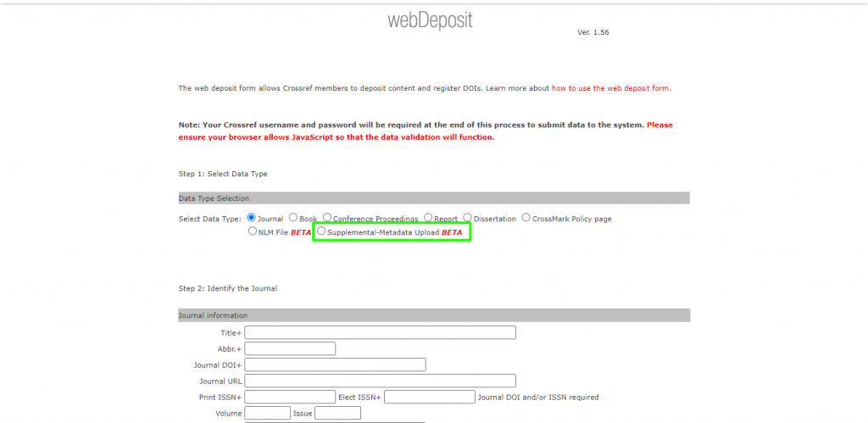This screenshot has height=423, width=868.
Task: Choose Conference Proceedings data type
Action: point(327,218)
